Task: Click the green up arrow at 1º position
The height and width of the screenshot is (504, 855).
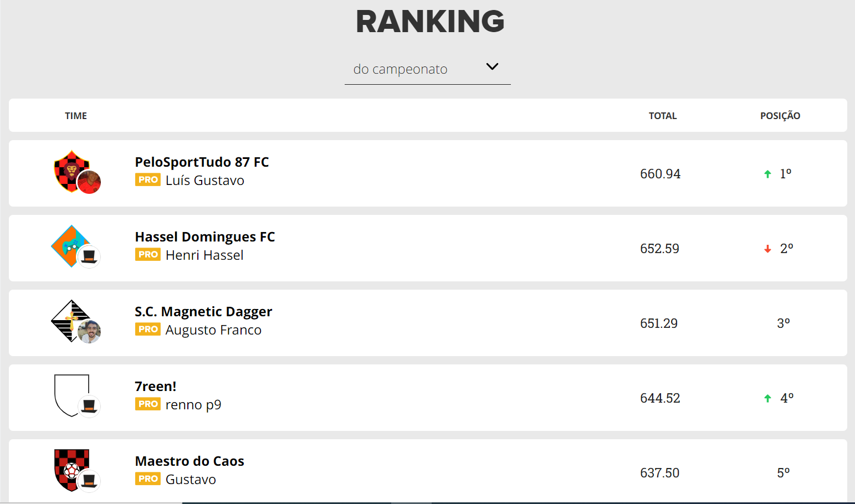Action: pyautogui.click(x=767, y=174)
